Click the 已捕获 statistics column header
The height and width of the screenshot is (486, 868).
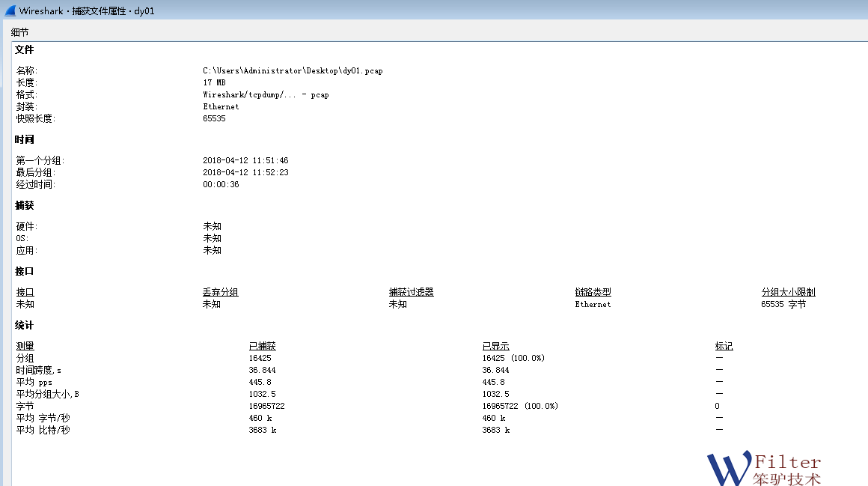(262, 346)
